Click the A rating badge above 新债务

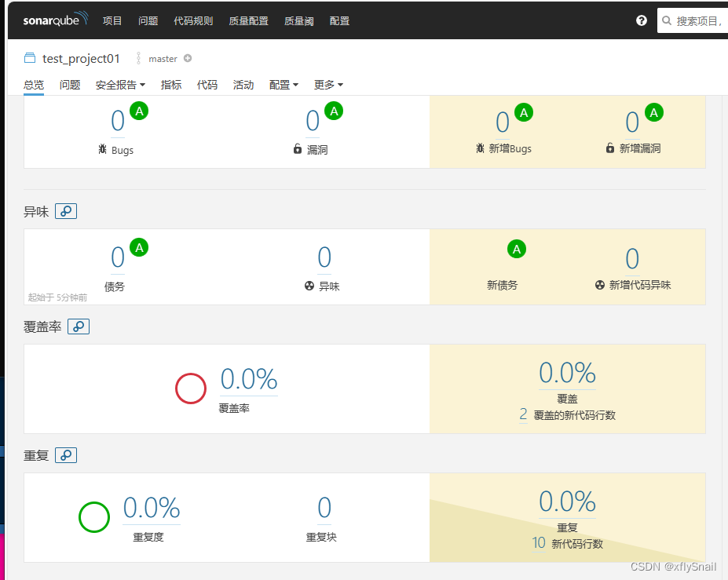[x=516, y=249]
